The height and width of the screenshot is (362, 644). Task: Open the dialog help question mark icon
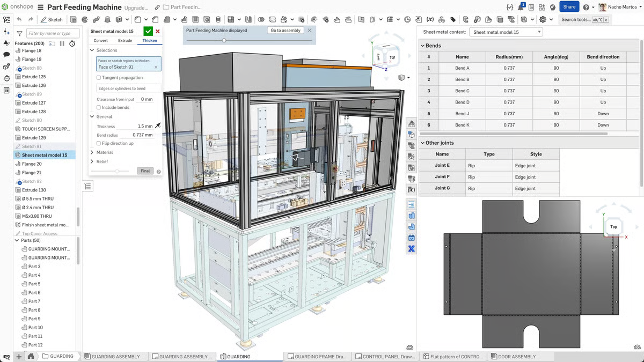click(158, 172)
